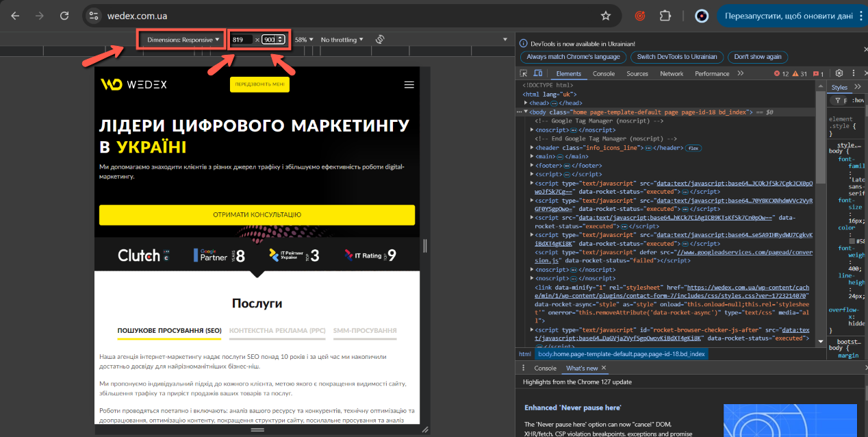
Task: Toggle the flex badge on header element
Action: 693,147
